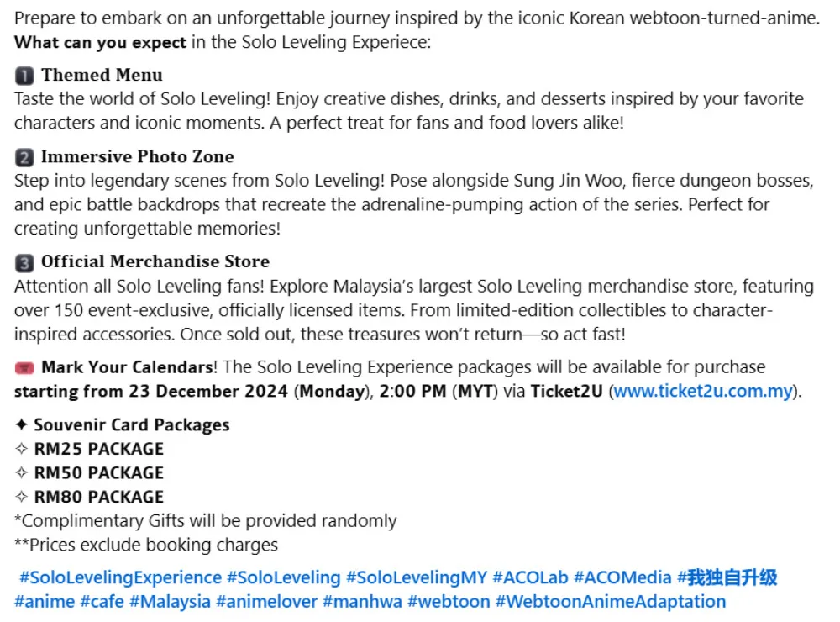Screen dimensions: 840x622
Task: Click the number 2 keycap emoji
Action: coord(24,157)
